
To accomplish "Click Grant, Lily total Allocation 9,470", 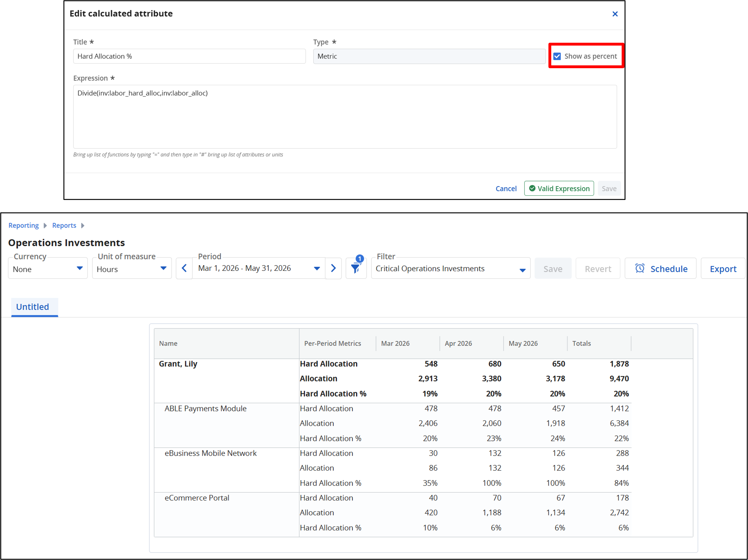I will [619, 379].
